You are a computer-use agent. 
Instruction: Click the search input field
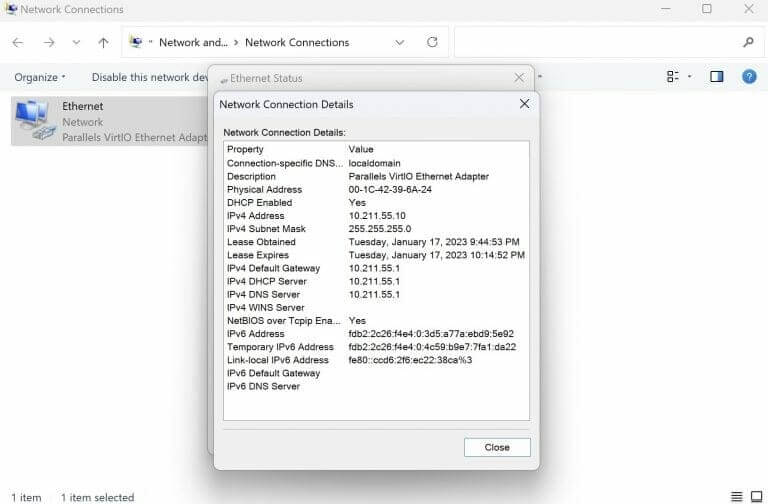click(598, 43)
